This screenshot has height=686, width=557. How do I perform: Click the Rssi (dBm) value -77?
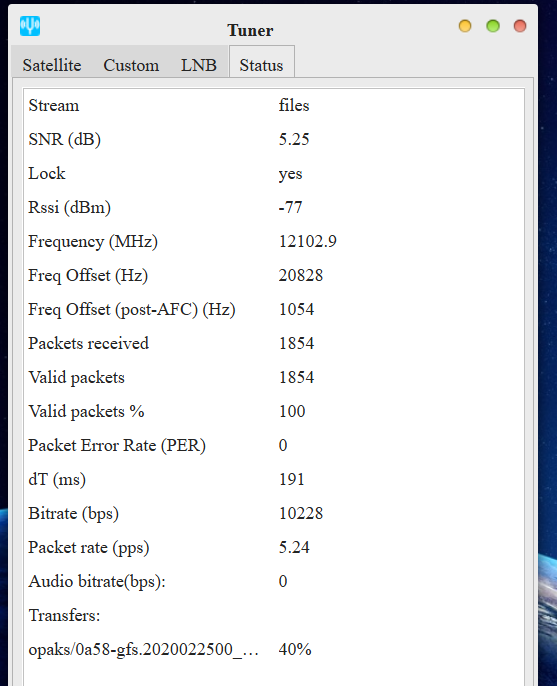pos(290,207)
